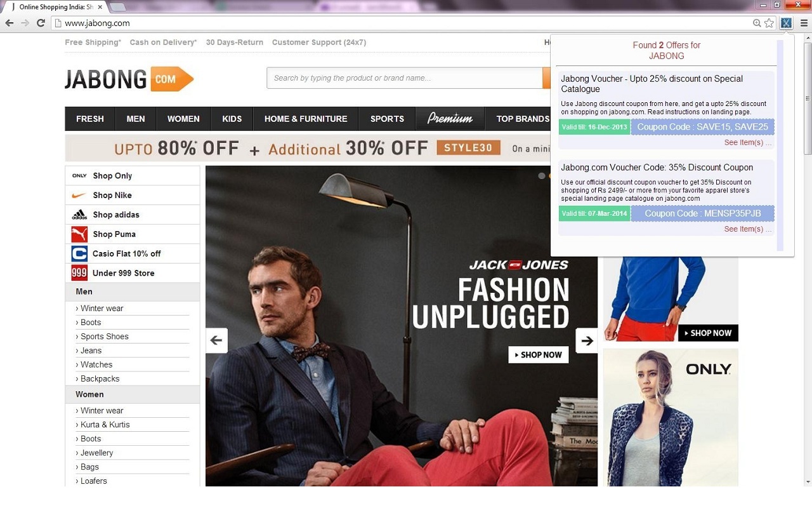Viewport: 812px width, 508px height.
Task: Select the Online Shopping India browser tab
Action: (56, 7)
